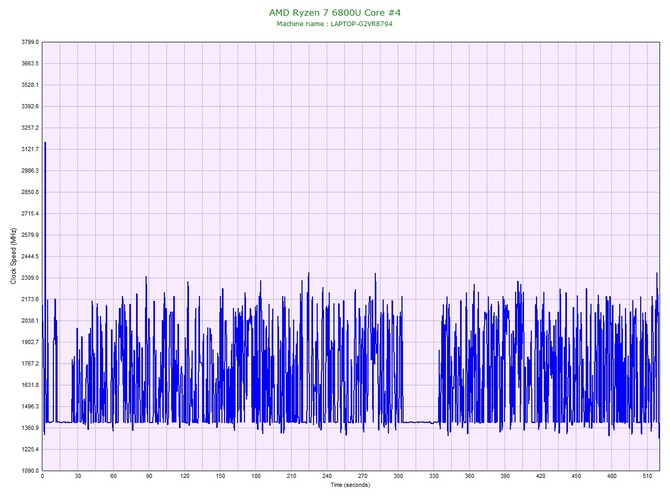This screenshot has width=670, height=502.
Task: Select the chart title 'AMD Ryzen 7 6800U Core #4'
Action: [335, 12]
